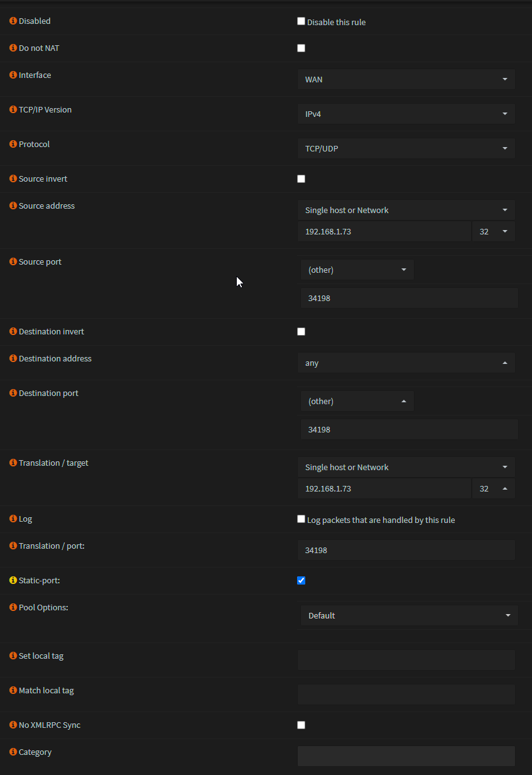532x775 pixels.
Task: Uncheck the Static-port checkbox
Action: [x=301, y=581]
